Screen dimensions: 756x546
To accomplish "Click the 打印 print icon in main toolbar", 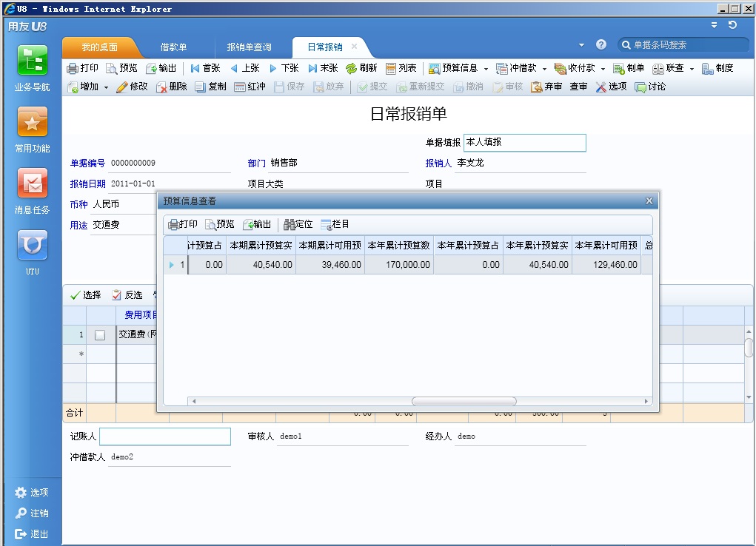I will click(x=82, y=68).
